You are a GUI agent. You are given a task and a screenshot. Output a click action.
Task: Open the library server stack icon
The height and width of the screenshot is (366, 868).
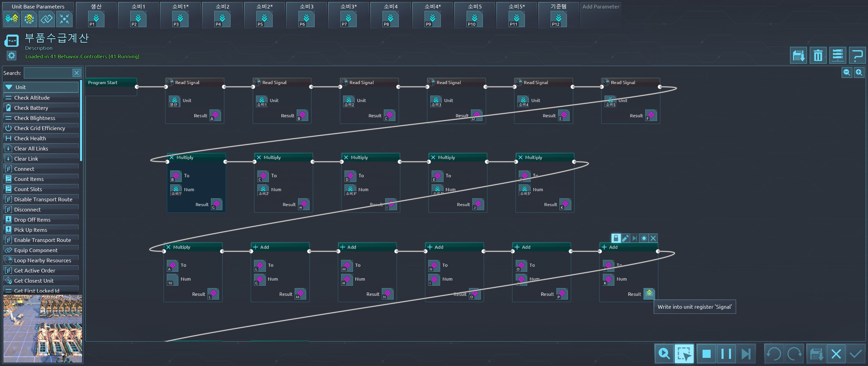(837, 55)
